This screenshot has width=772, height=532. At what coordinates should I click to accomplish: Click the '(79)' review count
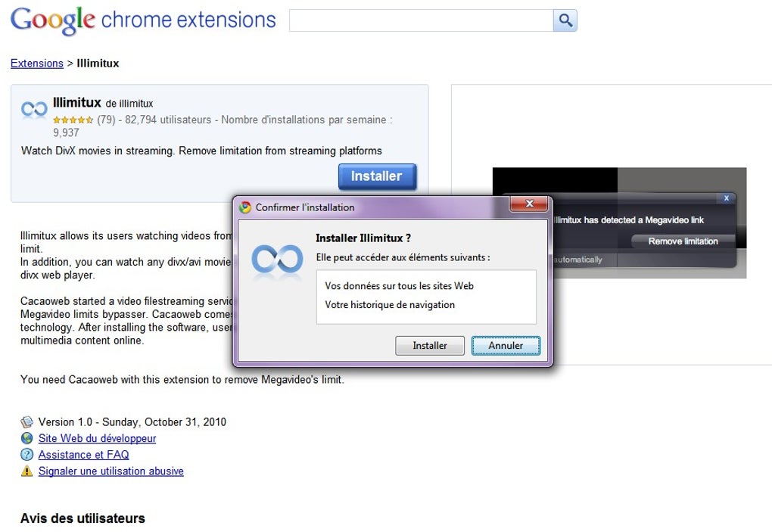[x=106, y=120]
